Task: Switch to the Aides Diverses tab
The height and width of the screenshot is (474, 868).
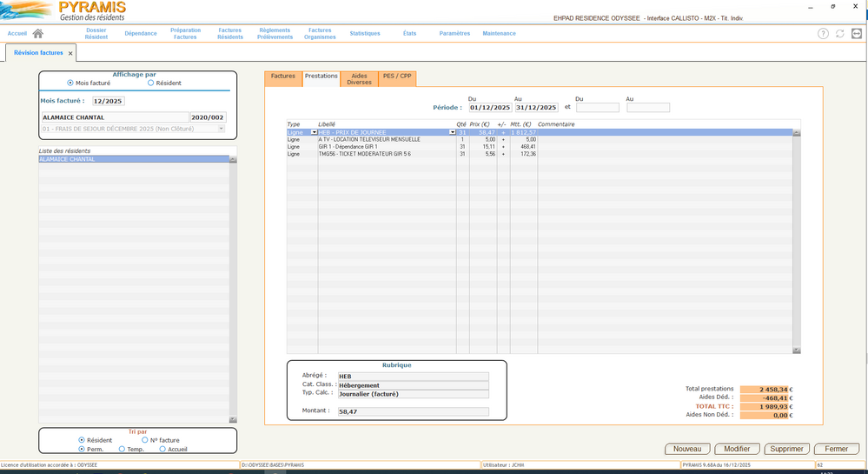Action: [x=359, y=79]
